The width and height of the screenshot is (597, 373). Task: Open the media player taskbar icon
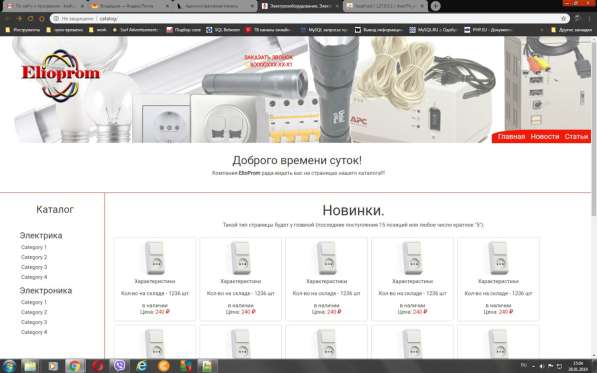pos(53,366)
